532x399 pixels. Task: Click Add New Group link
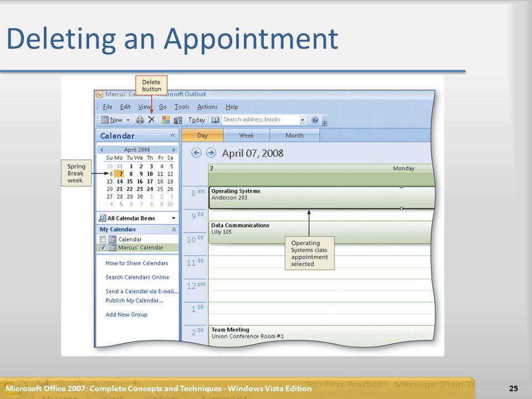(126, 315)
